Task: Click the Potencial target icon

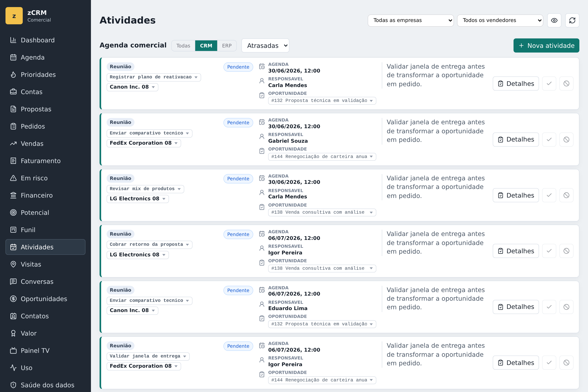Action: tap(13, 212)
